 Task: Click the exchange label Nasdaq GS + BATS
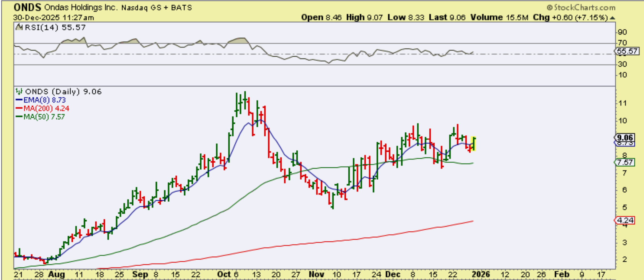pyautogui.click(x=157, y=8)
